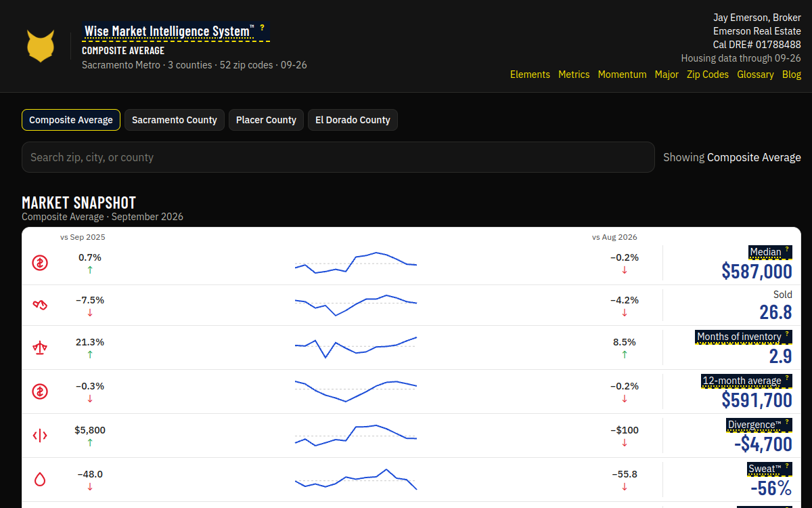812x508 pixels.
Task: Click the MARKET SNAPSHOT heading
Action: (x=79, y=203)
